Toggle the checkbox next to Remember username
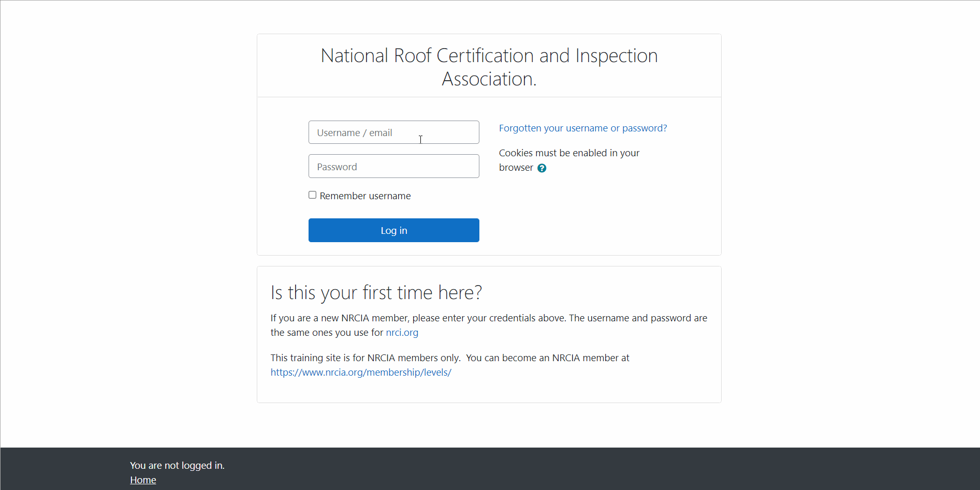The image size is (980, 490). [x=312, y=194]
